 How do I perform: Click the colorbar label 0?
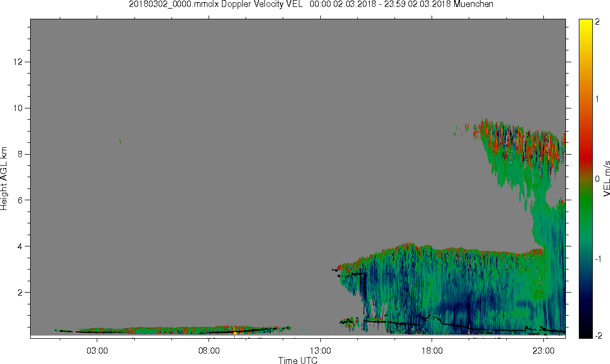(598, 179)
